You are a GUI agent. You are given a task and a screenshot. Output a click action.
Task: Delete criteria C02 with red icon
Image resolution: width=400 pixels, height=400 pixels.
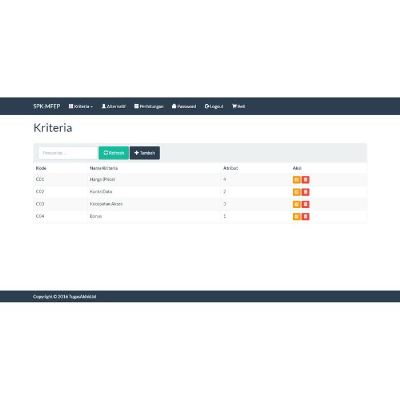(x=306, y=192)
